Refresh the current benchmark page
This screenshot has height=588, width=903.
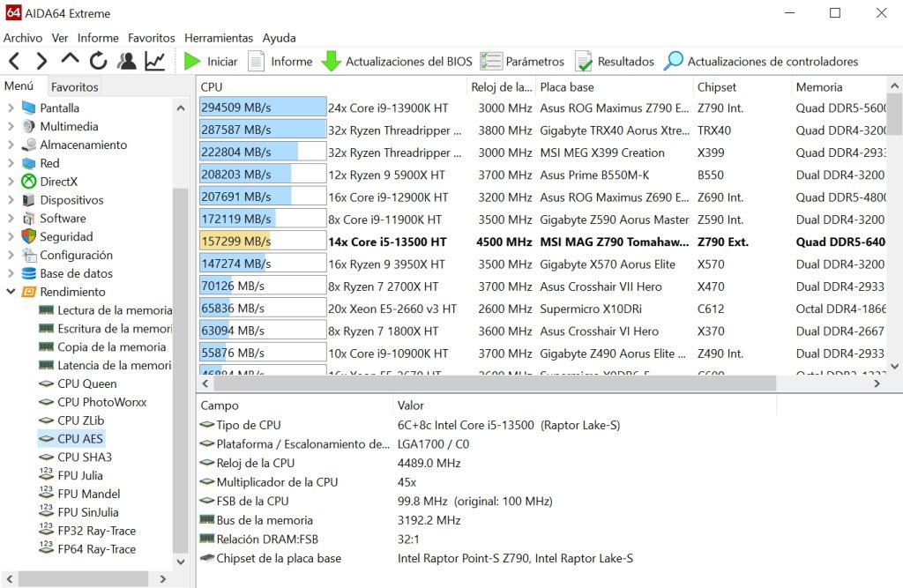tap(99, 61)
